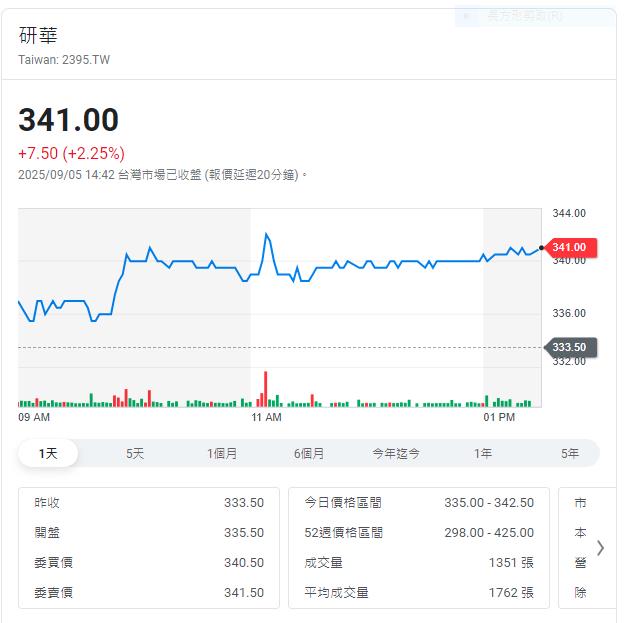This screenshot has height=623, width=628.
Task: Switch chart to the 5年 range
Action: 570,453
